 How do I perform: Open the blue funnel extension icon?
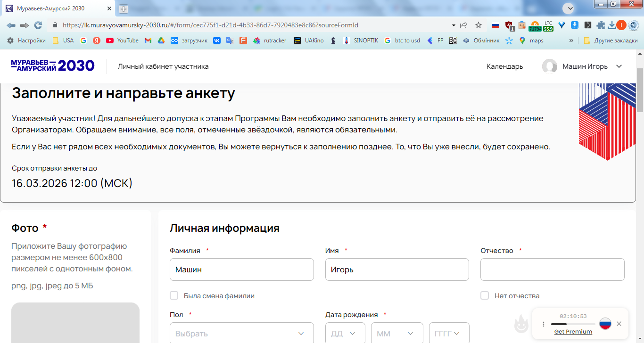562,25
